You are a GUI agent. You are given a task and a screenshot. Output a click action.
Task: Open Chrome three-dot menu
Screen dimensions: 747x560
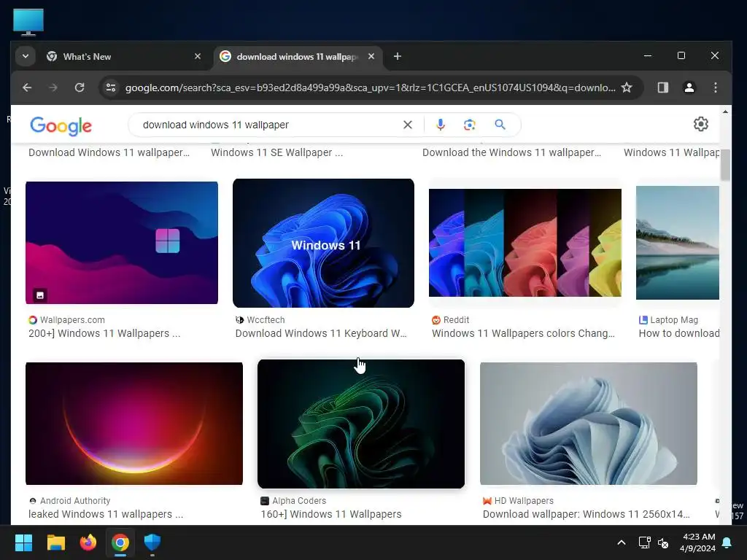click(715, 87)
